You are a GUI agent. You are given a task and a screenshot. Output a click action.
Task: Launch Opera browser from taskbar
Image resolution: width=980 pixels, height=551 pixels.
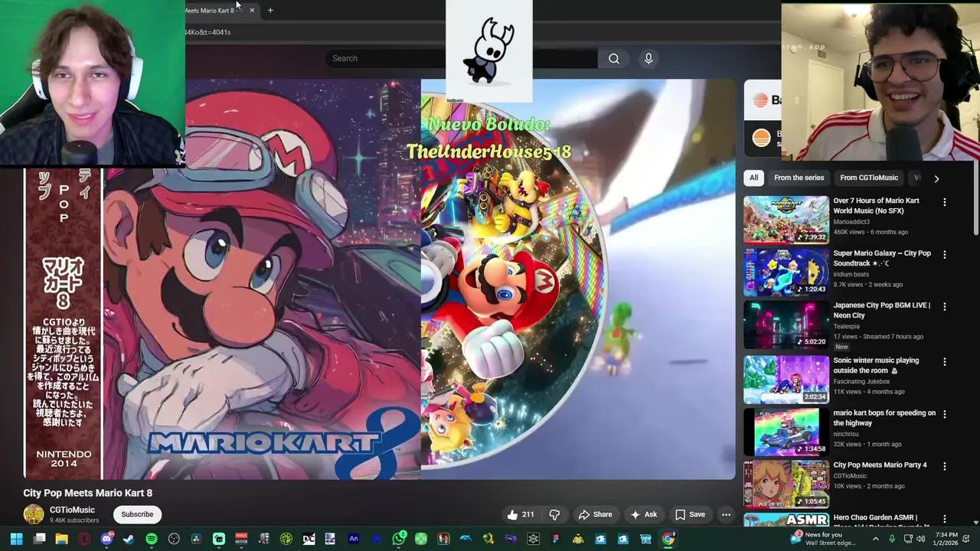pyautogui.click(x=84, y=539)
